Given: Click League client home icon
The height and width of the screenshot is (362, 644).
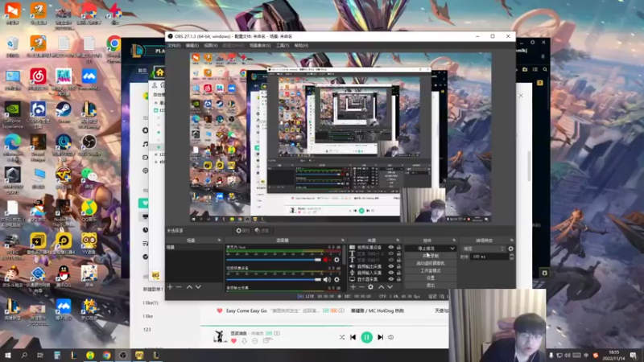Looking at the screenshot, I should tap(159, 72).
